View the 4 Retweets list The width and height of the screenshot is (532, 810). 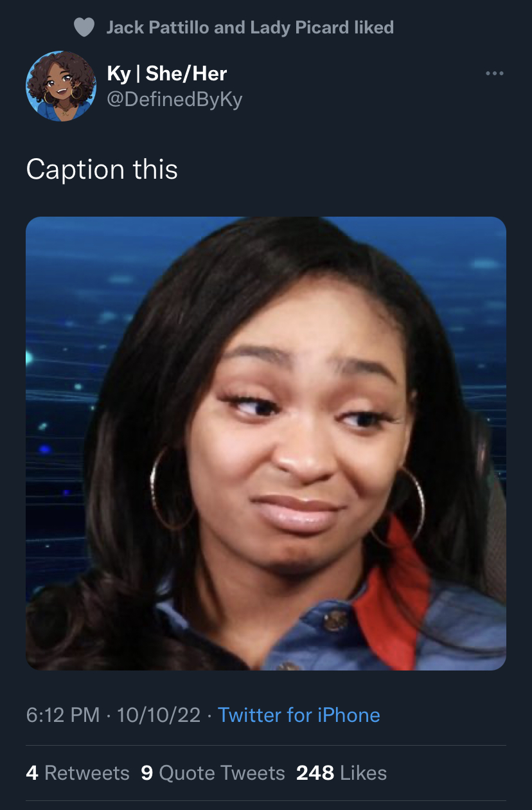pos(78,773)
